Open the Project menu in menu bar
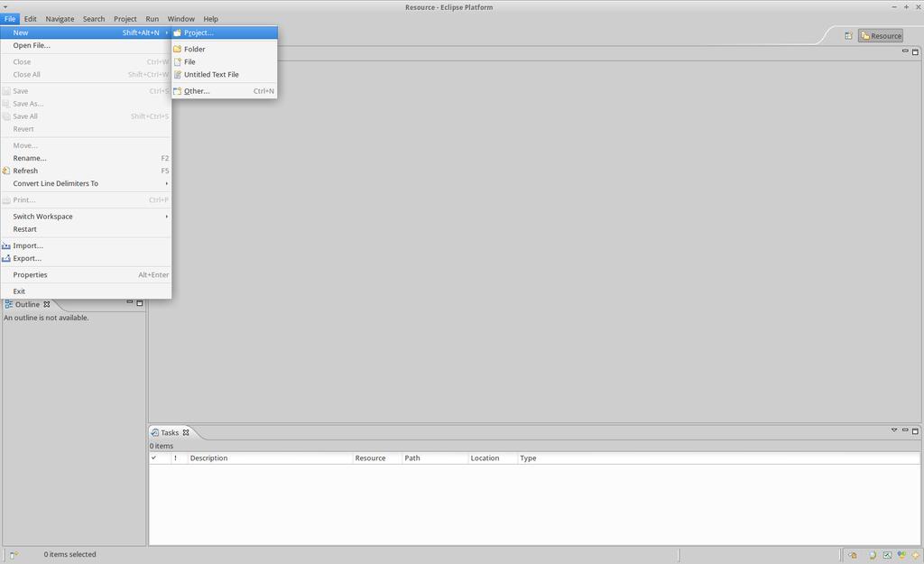The image size is (924, 564). pyautogui.click(x=125, y=19)
